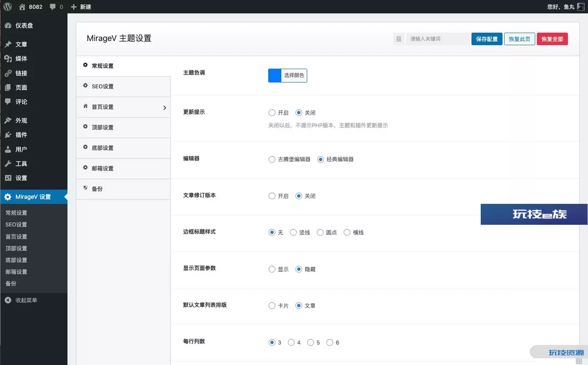Select 无 for 边框标题样式
588x365 pixels.
coord(272,232)
